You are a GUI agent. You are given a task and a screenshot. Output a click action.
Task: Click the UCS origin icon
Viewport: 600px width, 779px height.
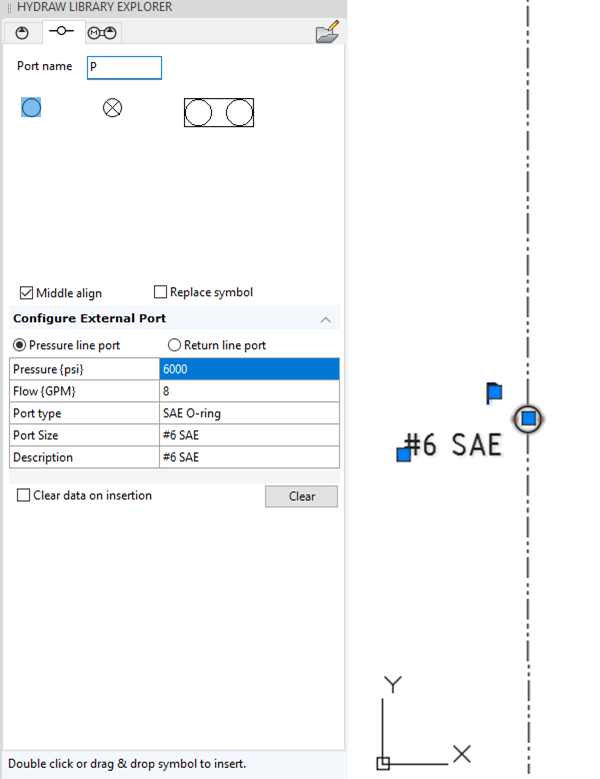[x=383, y=763]
